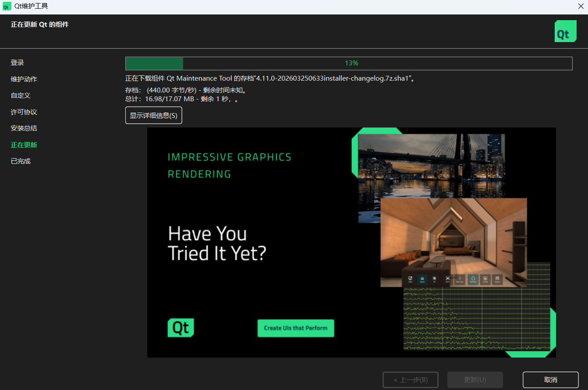Cancel the update with 取消 button
Image resolution: width=588 pixels, height=390 pixels.
pos(551,379)
